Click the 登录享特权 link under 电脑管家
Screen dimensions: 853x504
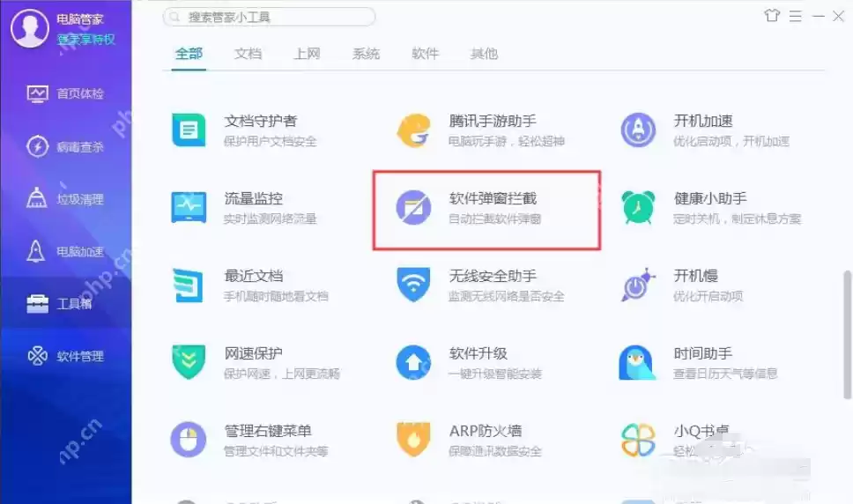86,39
